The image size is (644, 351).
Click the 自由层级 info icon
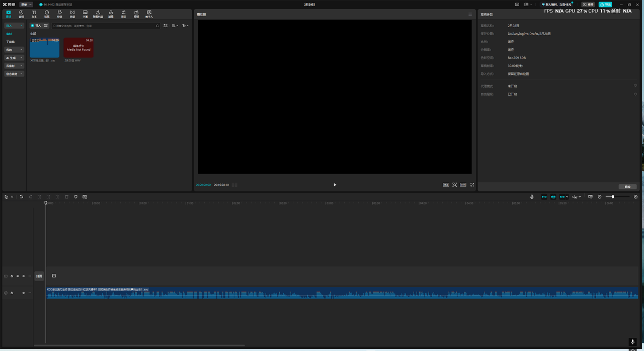click(x=635, y=94)
